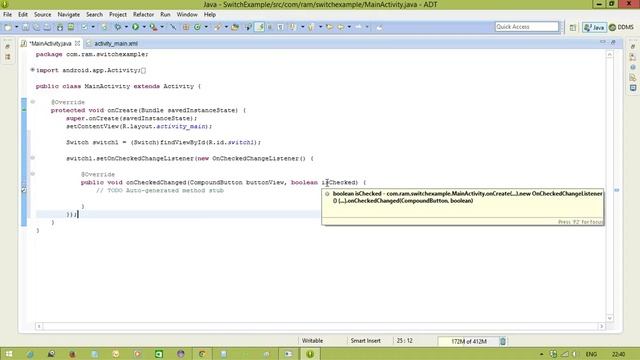Toggle the Mark Occurrences toolbar icon
The width and height of the screenshot is (640, 360).
tap(260, 27)
